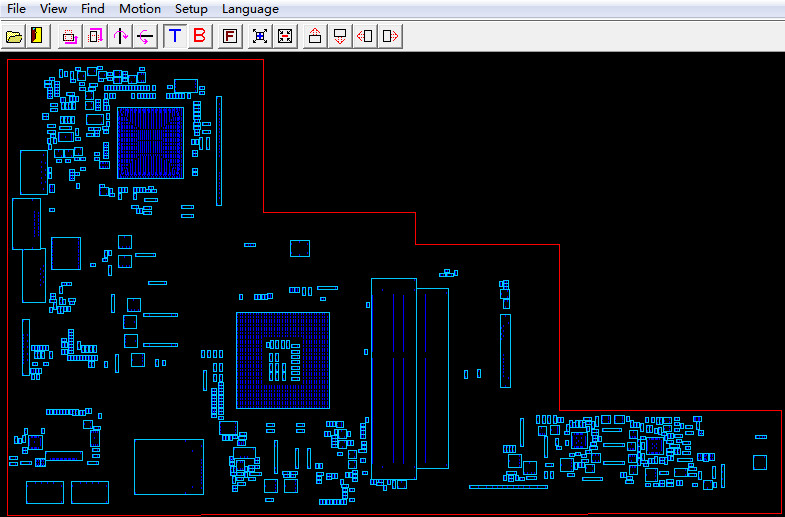
Task: Select the large BGA chip with hollow center
Action: point(283,360)
